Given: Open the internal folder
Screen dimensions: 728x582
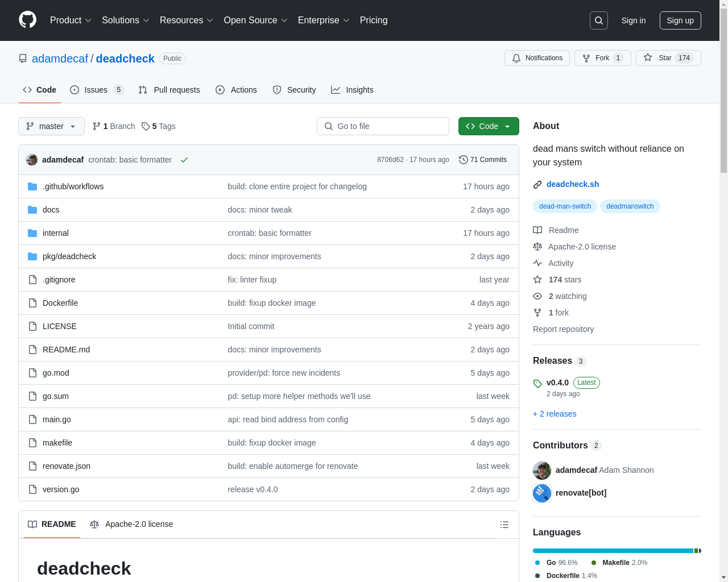Looking at the screenshot, I should click(55, 233).
